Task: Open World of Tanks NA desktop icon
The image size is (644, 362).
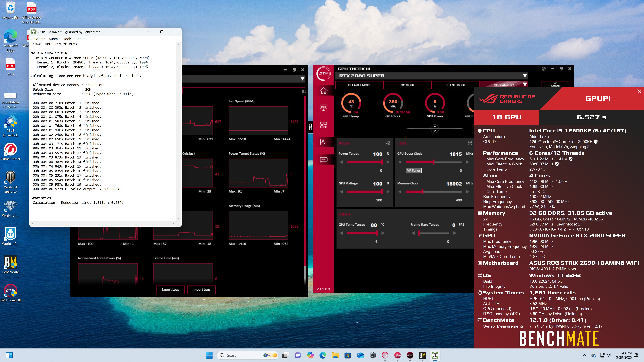Action: point(10,182)
